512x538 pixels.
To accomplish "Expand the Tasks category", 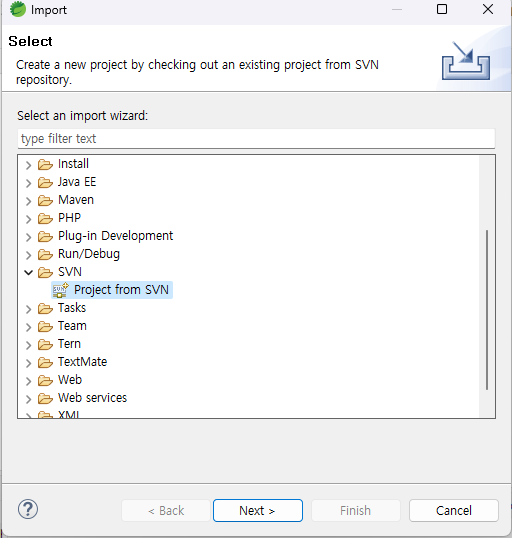I will point(28,309).
